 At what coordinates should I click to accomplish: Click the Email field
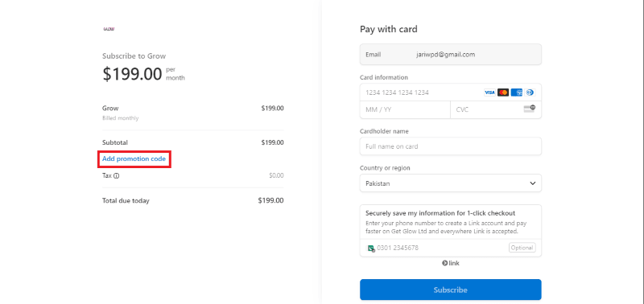pos(451,54)
